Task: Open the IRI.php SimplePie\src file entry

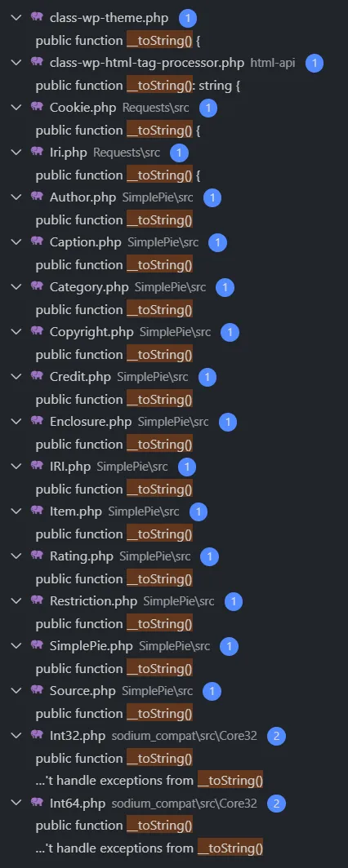Action: (x=69, y=467)
